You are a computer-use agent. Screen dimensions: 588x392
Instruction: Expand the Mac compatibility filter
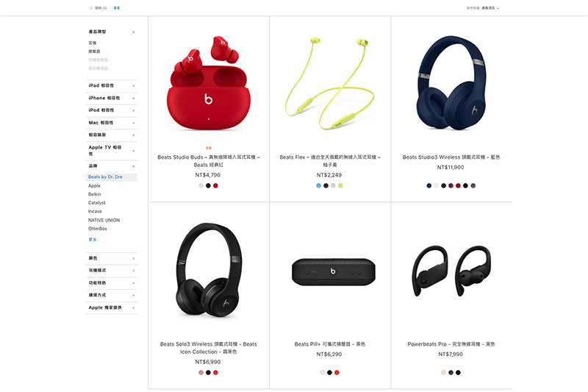click(112, 123)
